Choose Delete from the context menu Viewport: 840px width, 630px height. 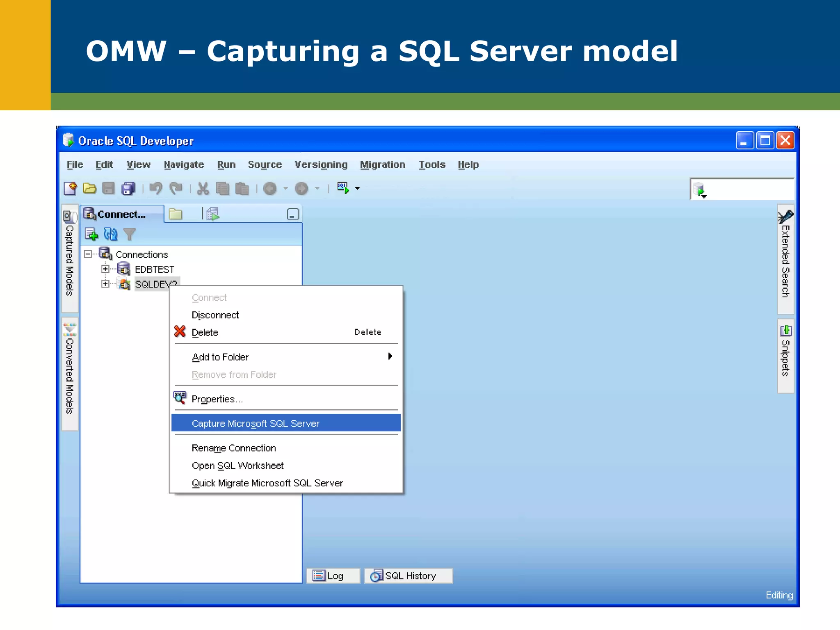286,332
